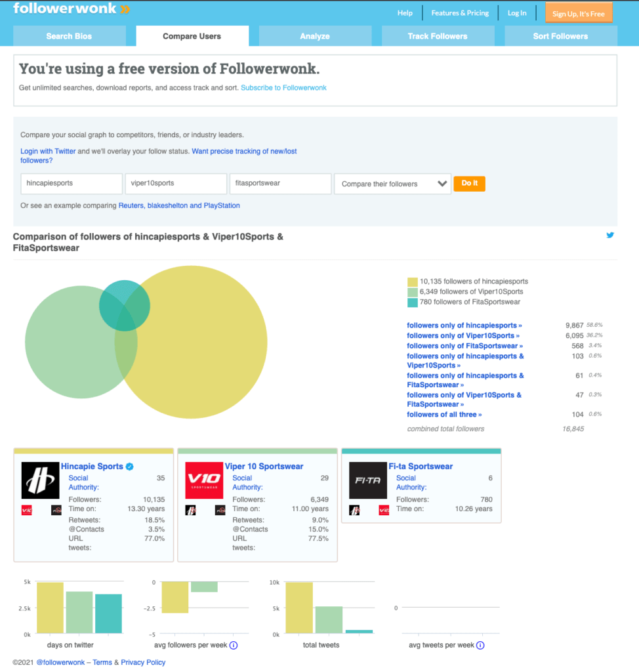Open the Reuters, blakeshelton and PlayStation example

[179, 205]
